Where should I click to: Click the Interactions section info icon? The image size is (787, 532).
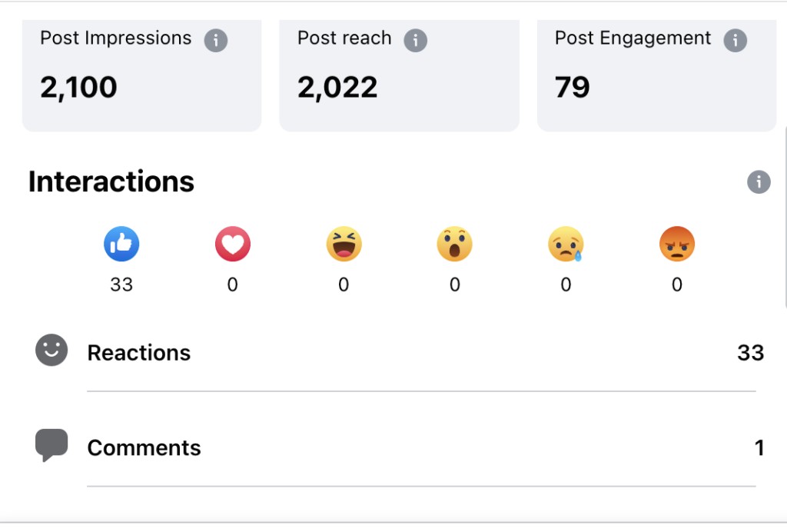(x=759, y=181)
